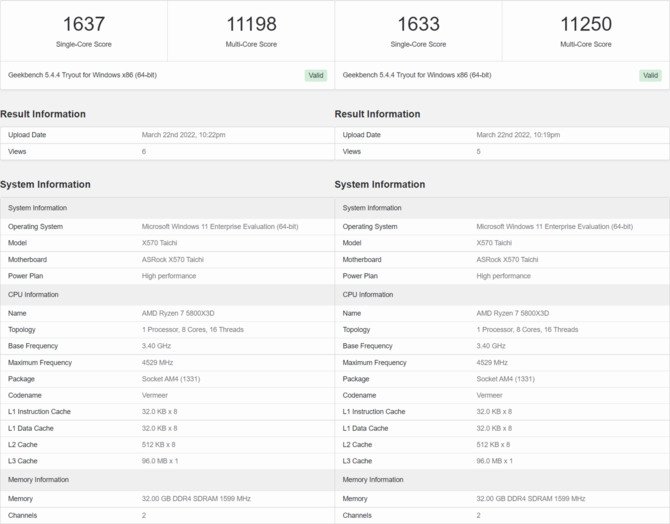Screen dimensions: 670x524
Task: Click AMD Ryzen 7 5800X3D name in the 1633 result
Action: pos(513,313)
